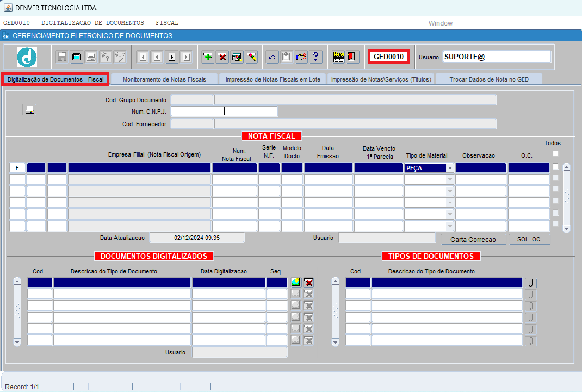Click down arrow of Nota Fiscal scrollbar
The height and width of the screenshot is (392, 582).
(566, 229)
